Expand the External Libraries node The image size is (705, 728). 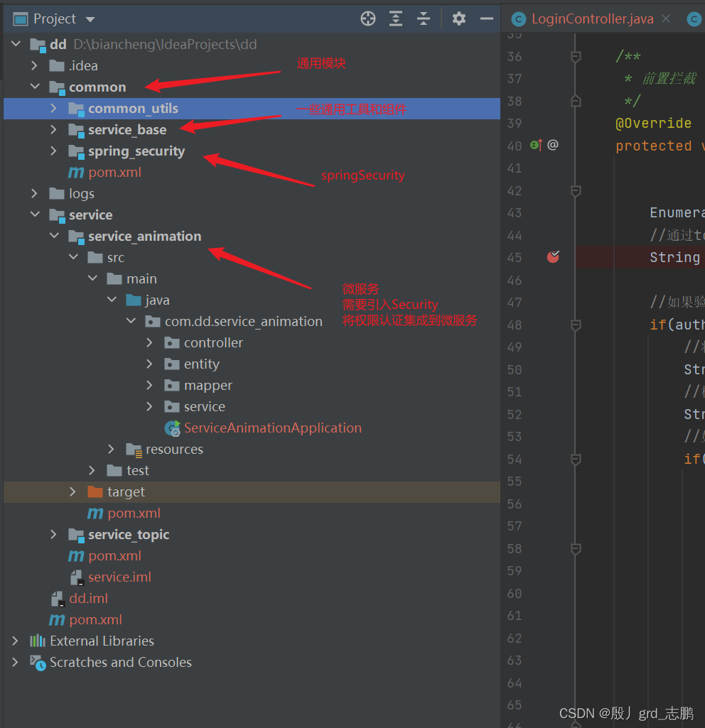coord(15,641)
